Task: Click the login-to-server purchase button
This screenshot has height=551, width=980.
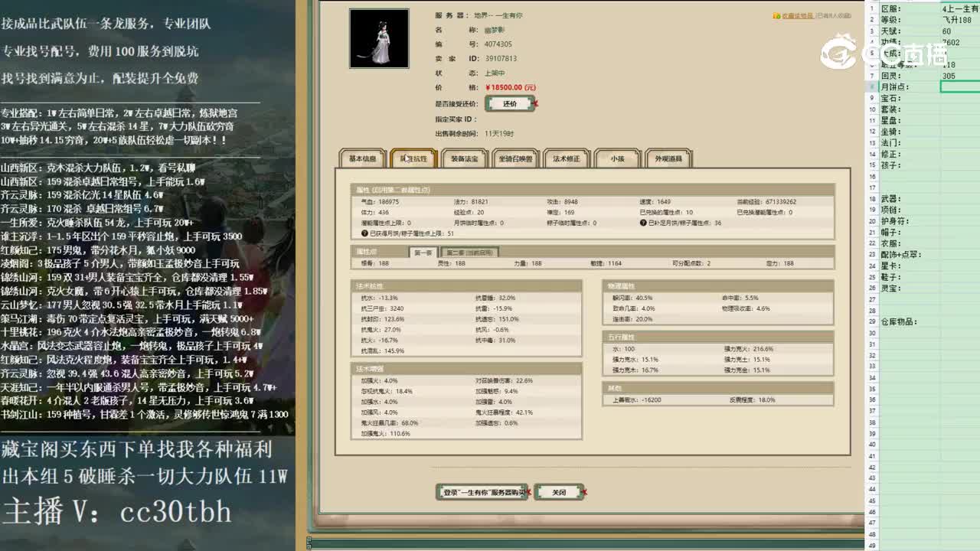Action: point(482,492)
